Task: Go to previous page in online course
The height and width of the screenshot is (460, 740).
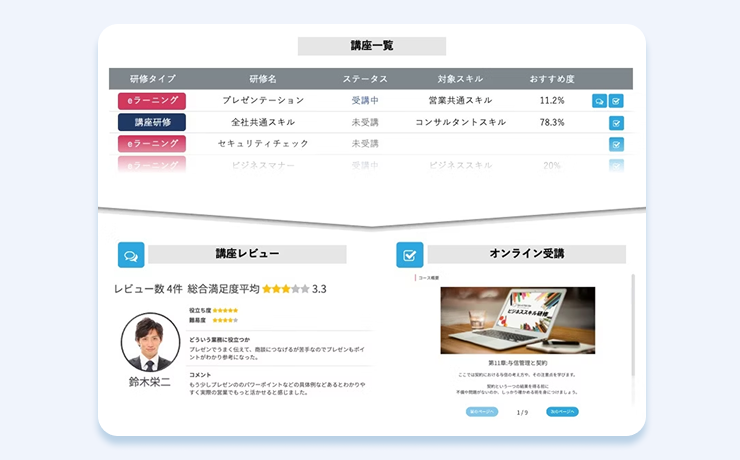Action: [482, 412]
